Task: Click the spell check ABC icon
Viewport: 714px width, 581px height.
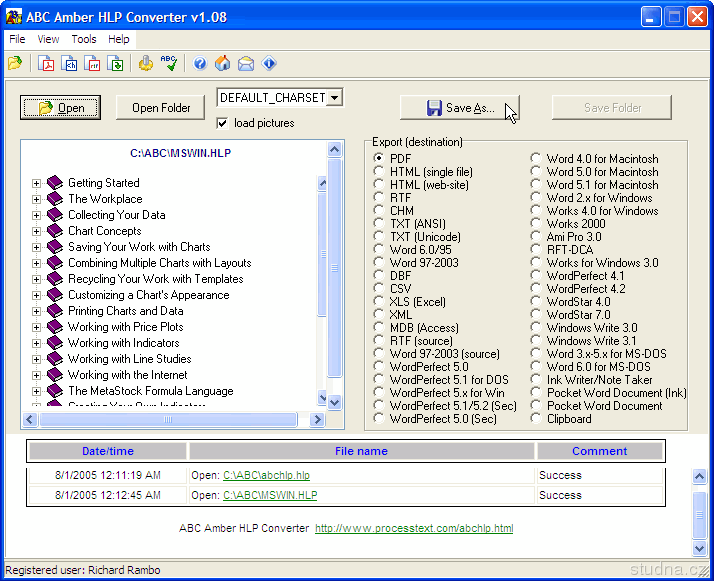Action: [169, 64]
